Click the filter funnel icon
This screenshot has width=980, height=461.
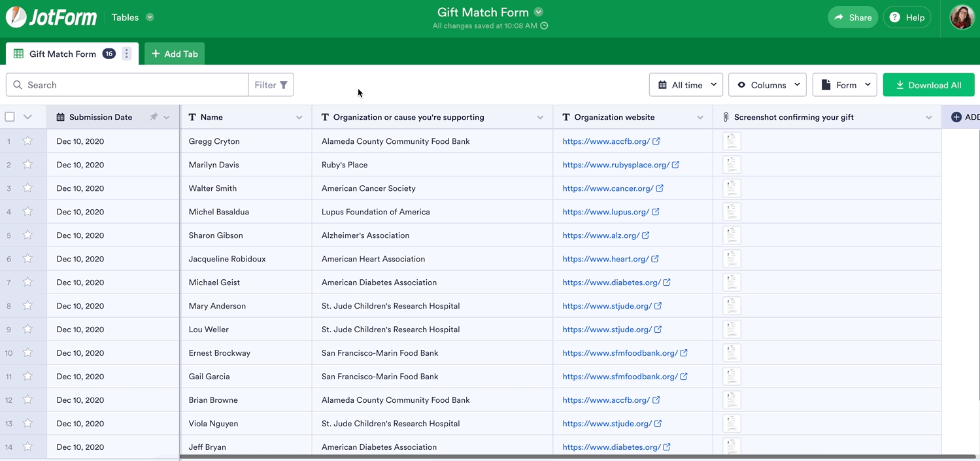pyautogui.click(x=284, y=85)
